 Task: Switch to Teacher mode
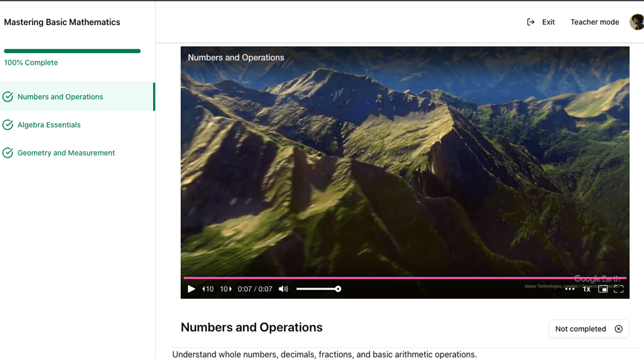point(595,22)
